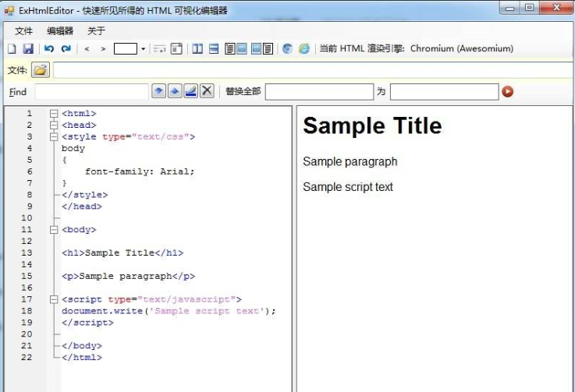The height and width of the screenshot is (392, 575).
Task: Highlight all matches with the marker icon
Action: [190, 91]
